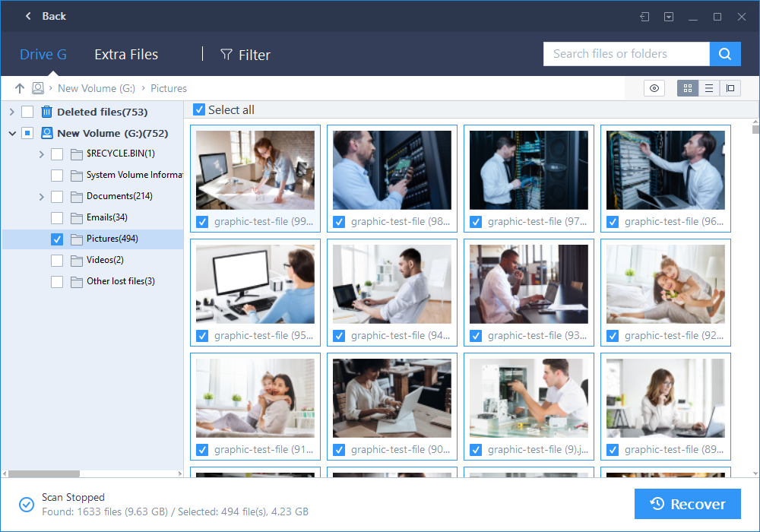Screen dimensions: 760x532
Task: Click the search magnifier icon
Action: [724, 54]
